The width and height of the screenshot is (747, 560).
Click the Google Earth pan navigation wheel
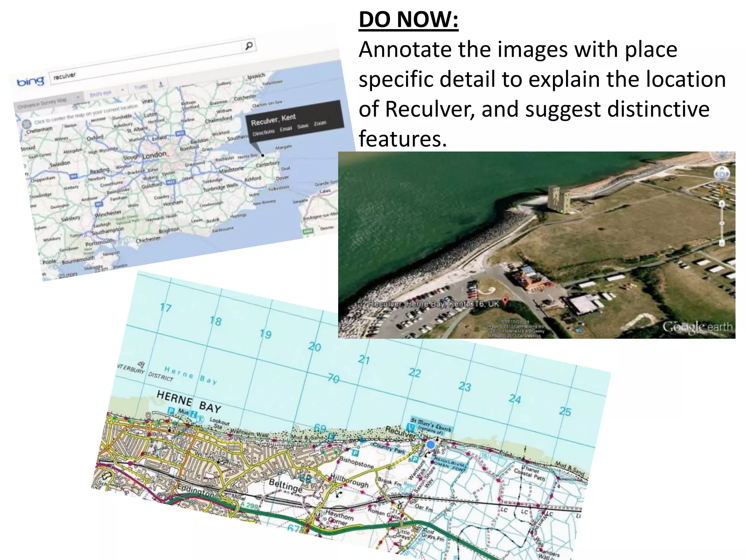tap(721, 174)
